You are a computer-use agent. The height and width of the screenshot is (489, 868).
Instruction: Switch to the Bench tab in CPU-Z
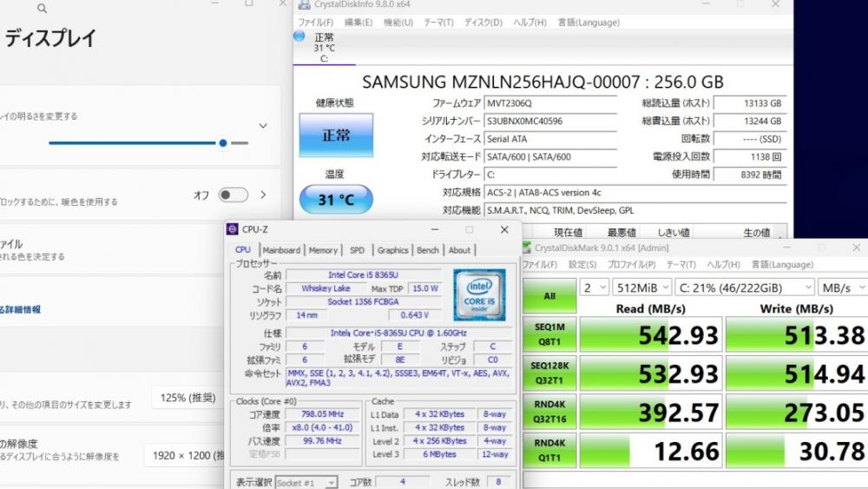(x=427, y=250)
